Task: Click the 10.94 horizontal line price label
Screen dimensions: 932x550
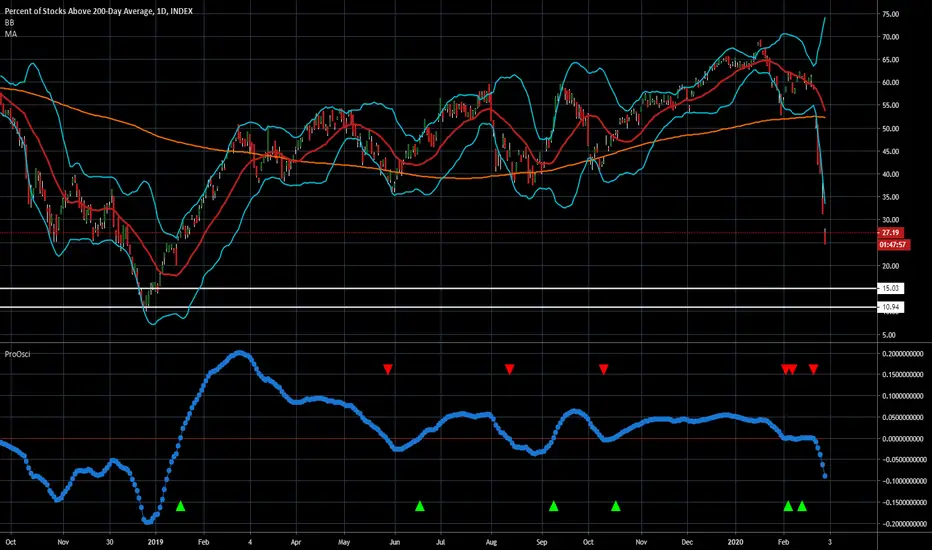Action: point(890,307)
